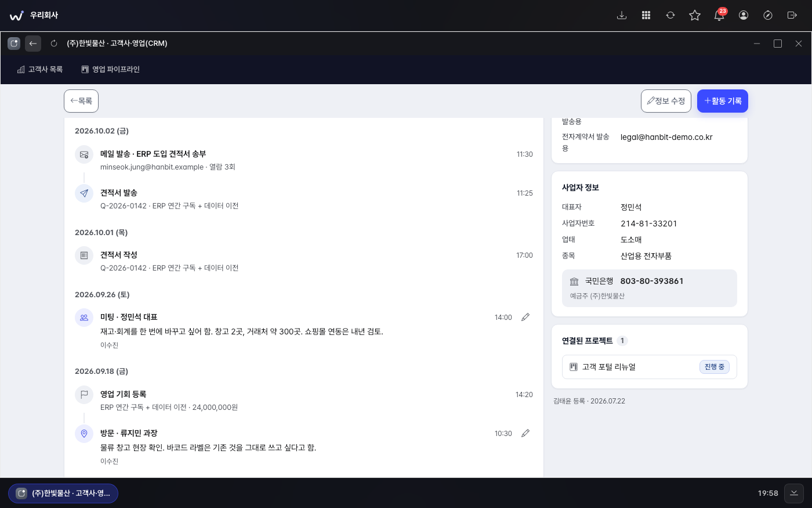Open the download icon in top bar
Viewport: 812px width, 508px height.
tap(622, 16)
